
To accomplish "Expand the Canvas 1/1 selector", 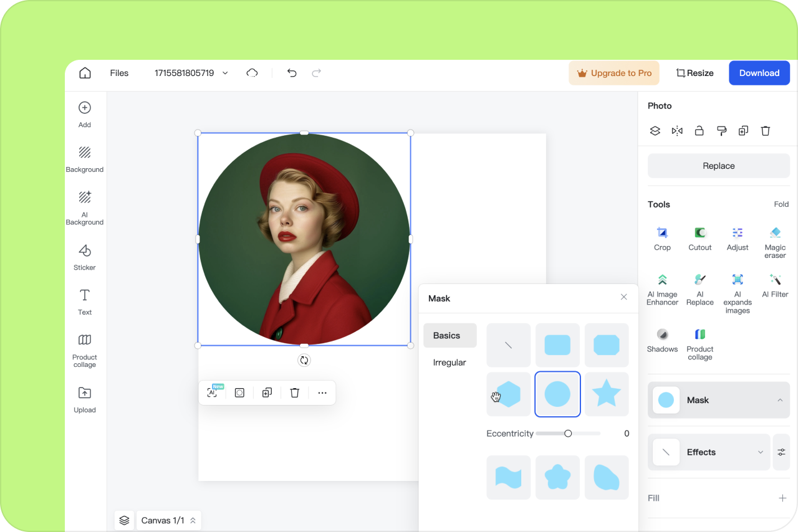I will (169, 520).
